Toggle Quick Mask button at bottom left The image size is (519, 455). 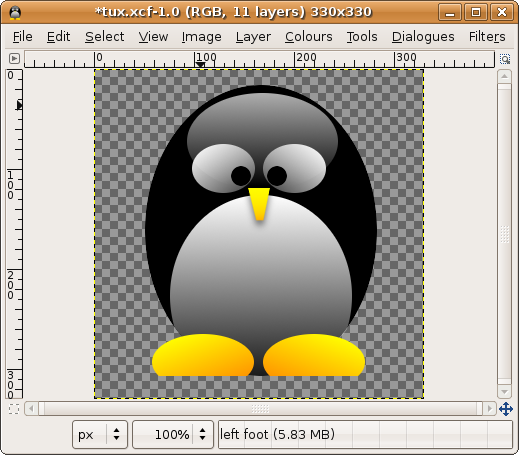pyautogui.click(x=14, y=409)
